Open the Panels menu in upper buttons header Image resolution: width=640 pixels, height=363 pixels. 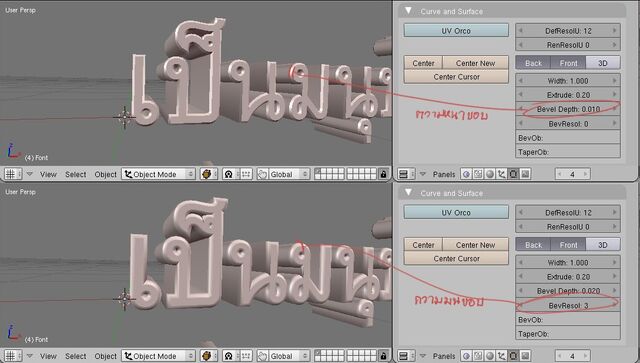[x=444, y=174]
